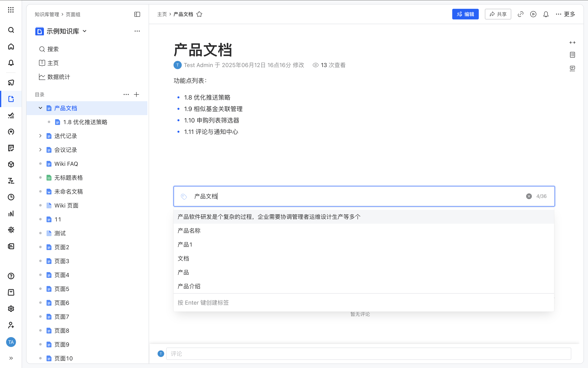
Task: Click 页面组 breadcrumb
Action: [73, 14]
